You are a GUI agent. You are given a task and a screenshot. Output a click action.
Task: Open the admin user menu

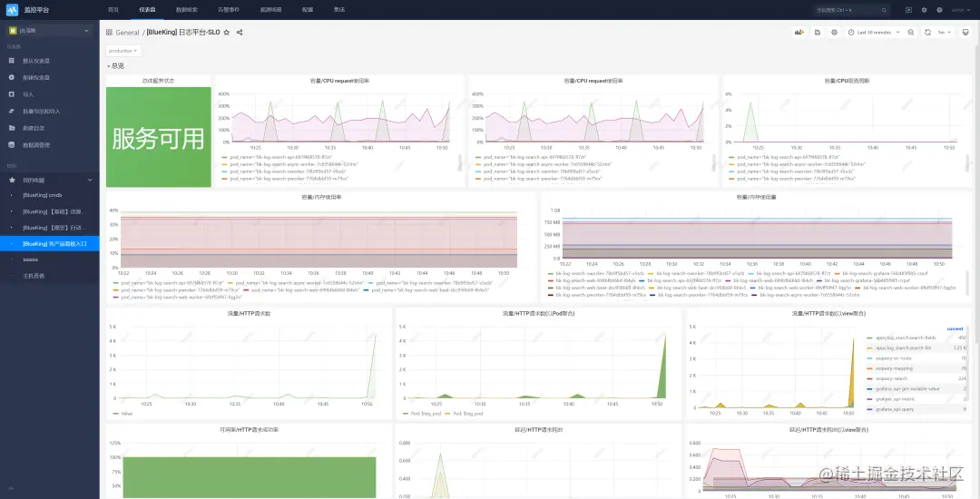click(960, 10)
